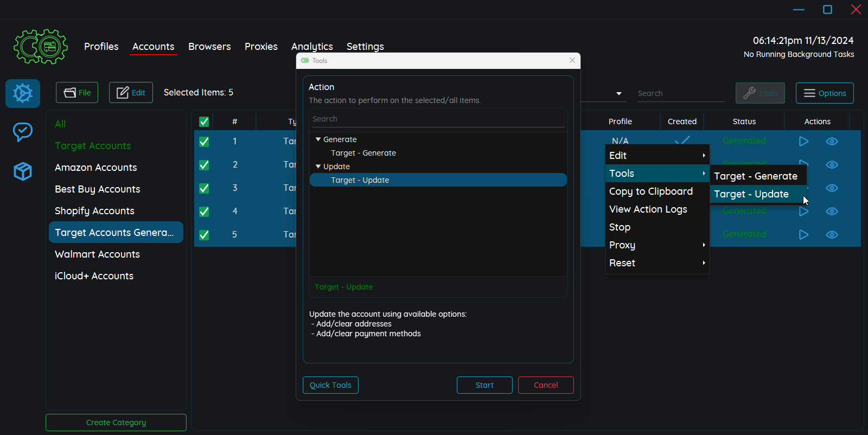
Task: Open the cube package sidebar icon
Action: point(23,171)
